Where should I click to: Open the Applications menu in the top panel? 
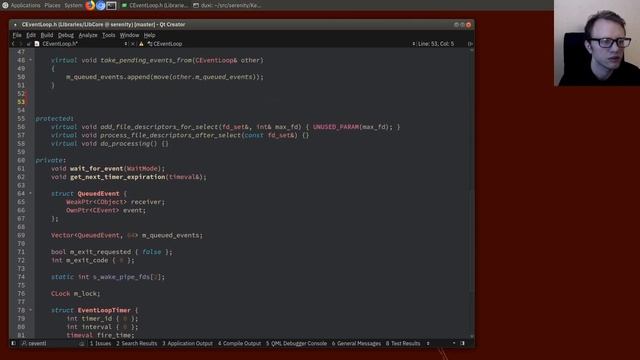[x=25, y=5]
